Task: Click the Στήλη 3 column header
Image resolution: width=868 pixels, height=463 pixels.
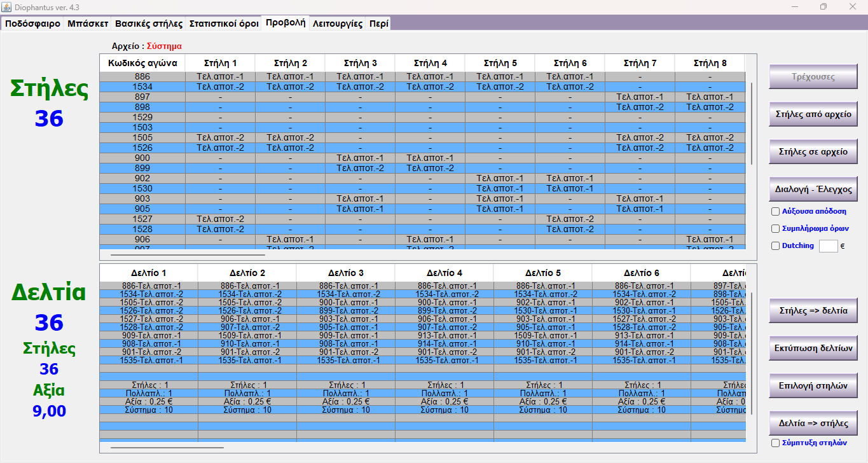Action: point(361,63)
